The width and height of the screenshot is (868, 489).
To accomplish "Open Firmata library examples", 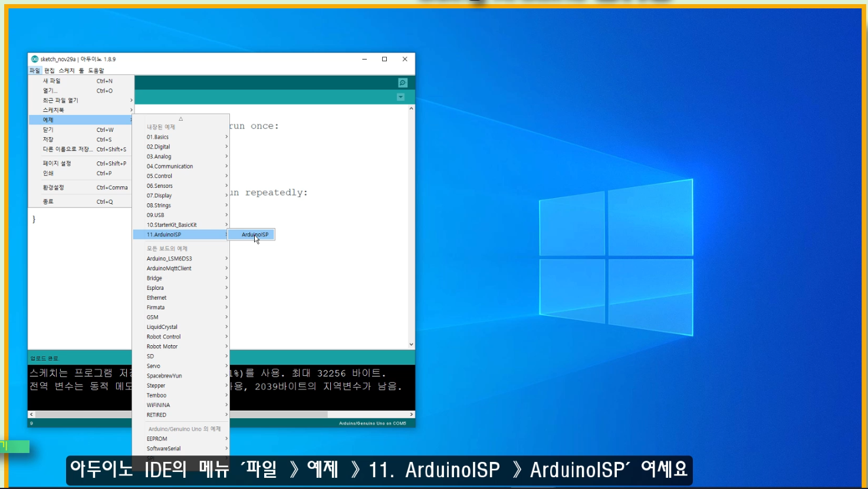I will click(181, 308).
